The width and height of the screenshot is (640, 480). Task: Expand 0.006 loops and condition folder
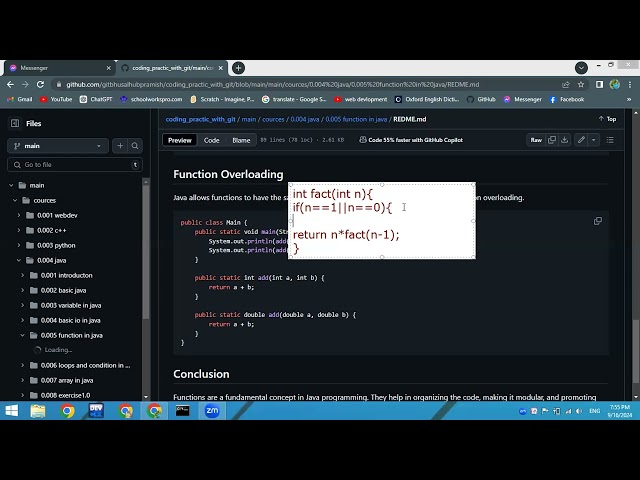point(22,365)
